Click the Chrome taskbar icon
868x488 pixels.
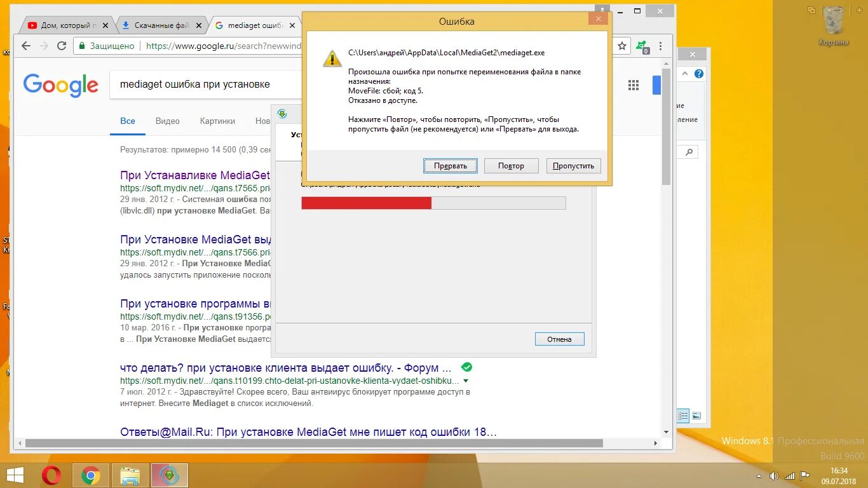pyautogui.click(x=91, y=475)
